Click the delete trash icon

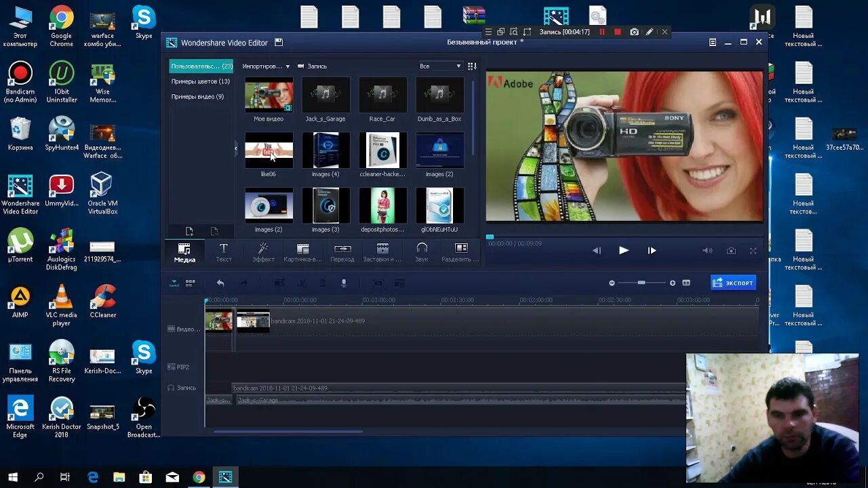click(323, 283)
